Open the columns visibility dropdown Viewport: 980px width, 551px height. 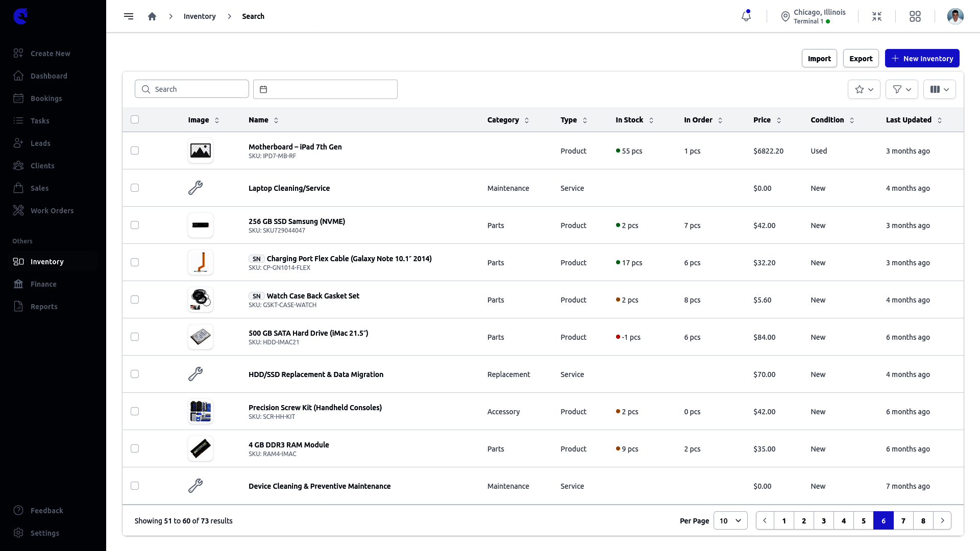click(939, 89)
